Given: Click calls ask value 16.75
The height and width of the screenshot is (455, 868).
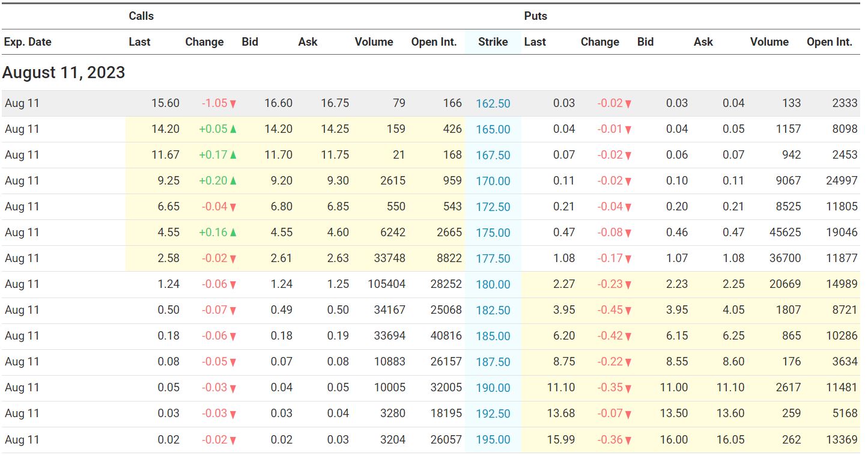Looking at the screenshot, I should 335,103.
